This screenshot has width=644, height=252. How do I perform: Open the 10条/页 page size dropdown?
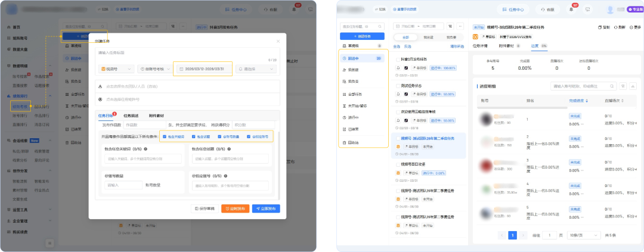582,235
